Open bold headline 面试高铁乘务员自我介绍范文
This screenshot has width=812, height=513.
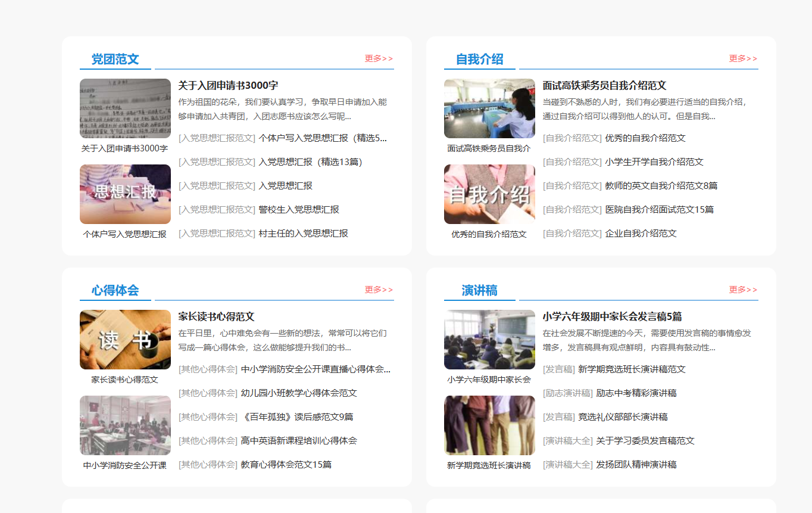point(604,85)
